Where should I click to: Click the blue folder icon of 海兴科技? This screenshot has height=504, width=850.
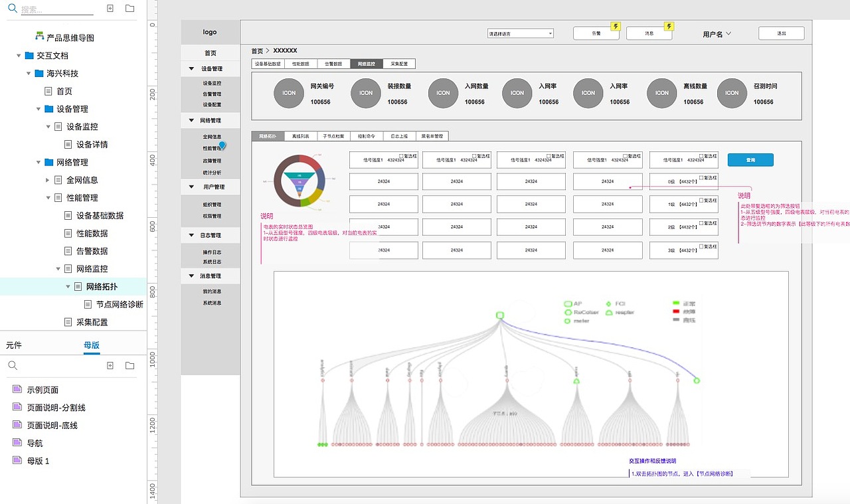click(x=39, y=74)
